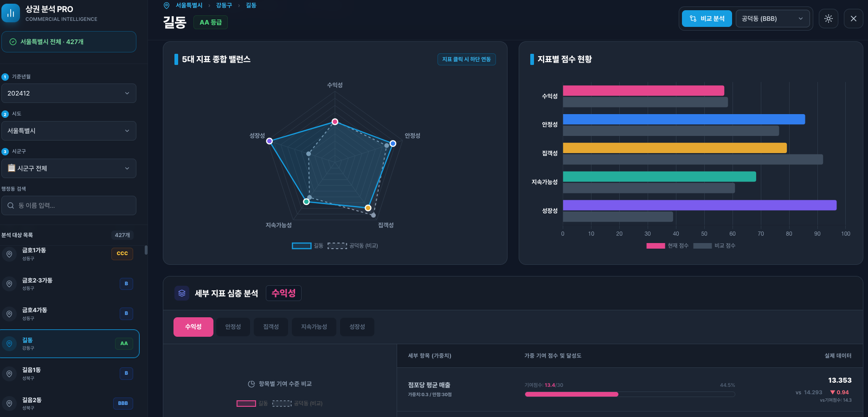Click the check-circle icon beside 서울특별시 전체
The height and width of the screenshot is (417, 868).
pos(13,42)
